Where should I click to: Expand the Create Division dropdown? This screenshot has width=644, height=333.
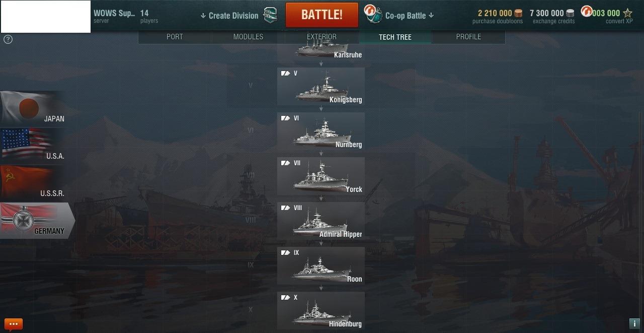point(229,16)
